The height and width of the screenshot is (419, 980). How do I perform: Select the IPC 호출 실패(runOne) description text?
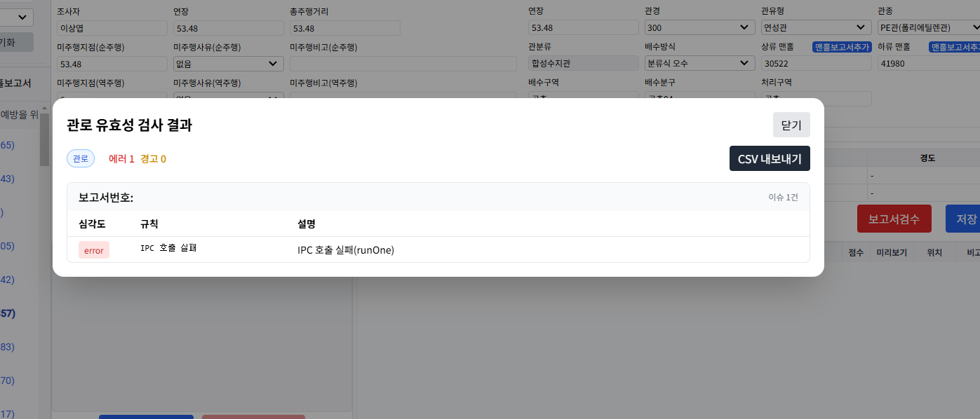346,250
